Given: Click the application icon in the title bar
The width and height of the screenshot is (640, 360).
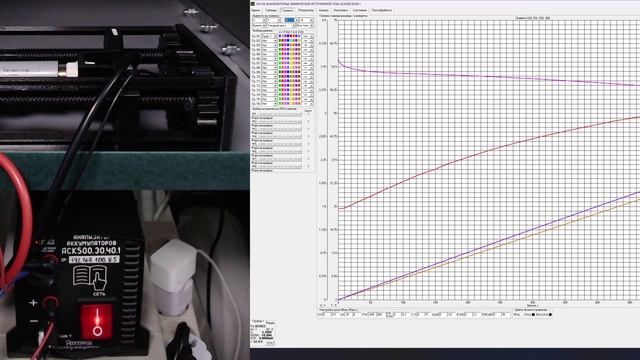Looking at the screenshot, I should click(253, 4).
